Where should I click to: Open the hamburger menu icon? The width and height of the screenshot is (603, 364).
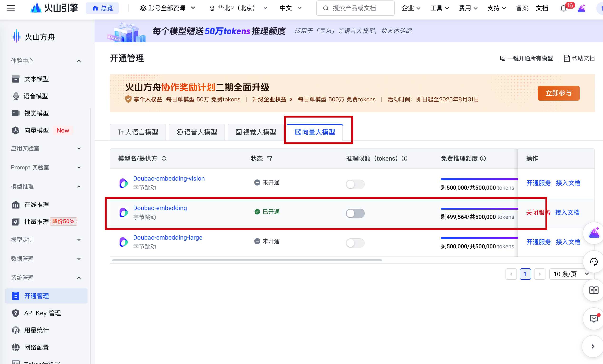point(11,8)
